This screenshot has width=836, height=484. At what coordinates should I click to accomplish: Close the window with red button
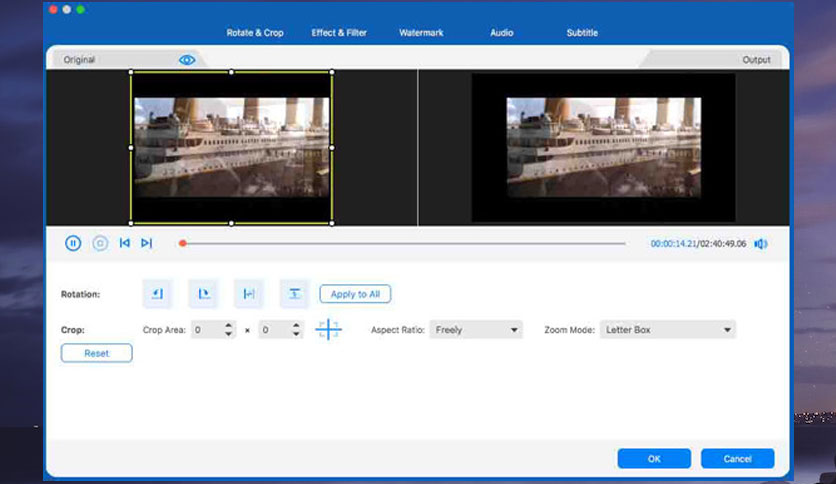tap(53, 9)
